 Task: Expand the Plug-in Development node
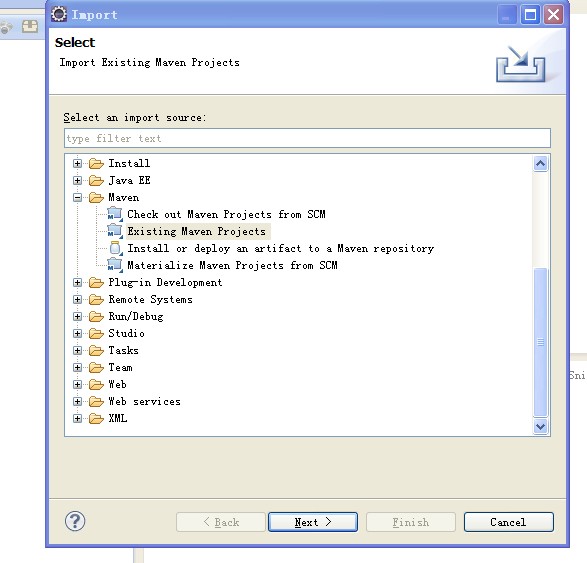[77, 283]
